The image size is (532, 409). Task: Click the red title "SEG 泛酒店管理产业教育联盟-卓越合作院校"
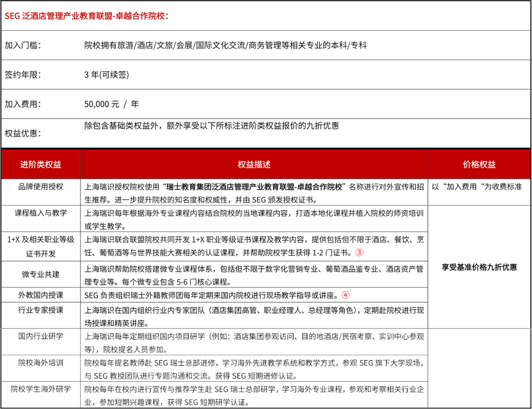86,16
